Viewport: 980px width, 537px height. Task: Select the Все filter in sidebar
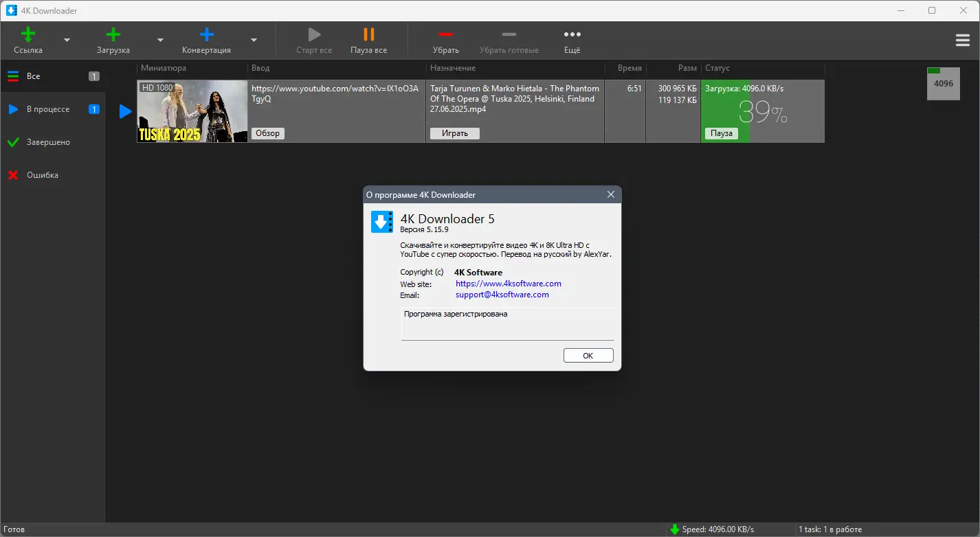point(53,76)
